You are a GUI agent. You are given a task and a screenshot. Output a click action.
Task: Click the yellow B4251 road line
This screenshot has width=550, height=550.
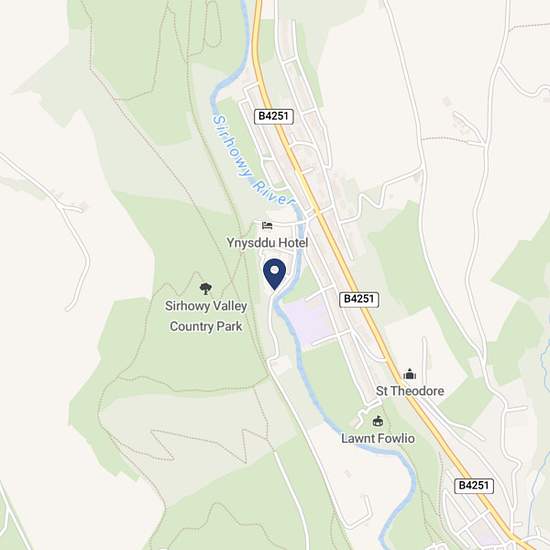tap(337, 247)
